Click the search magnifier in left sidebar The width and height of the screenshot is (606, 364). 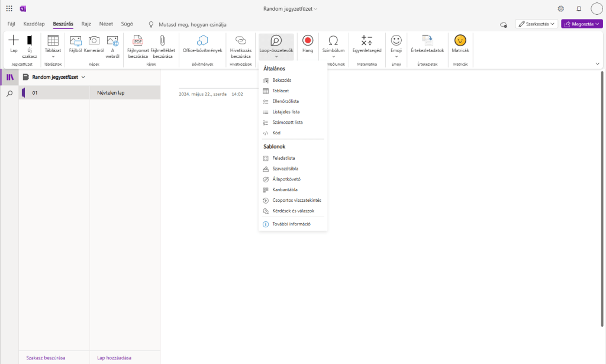tap(9, 94)
